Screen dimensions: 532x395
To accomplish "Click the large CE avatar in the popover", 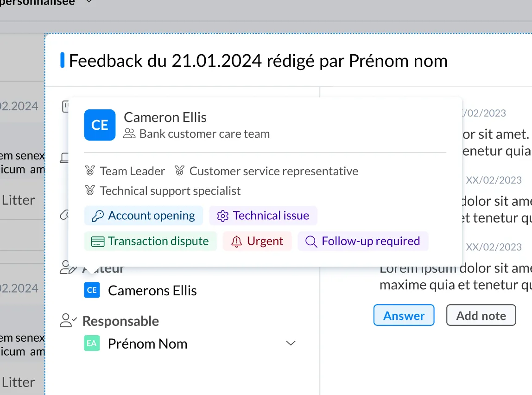I will pos(100,125).
